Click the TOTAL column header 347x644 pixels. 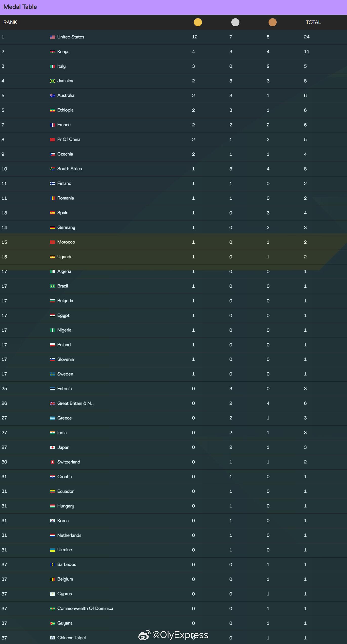(313, 22)
